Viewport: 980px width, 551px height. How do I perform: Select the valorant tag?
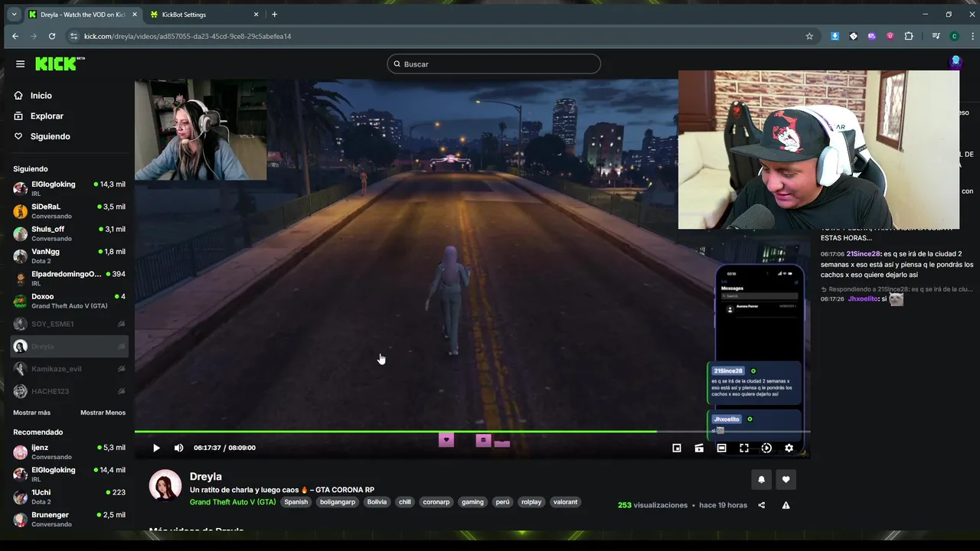coord(566,502)
